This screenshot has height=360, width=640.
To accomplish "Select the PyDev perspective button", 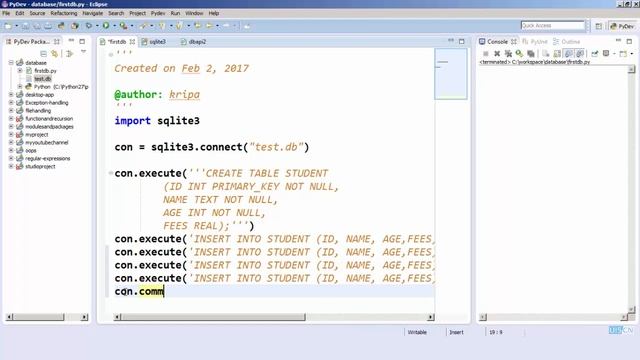I will click(x=622, y=26).
